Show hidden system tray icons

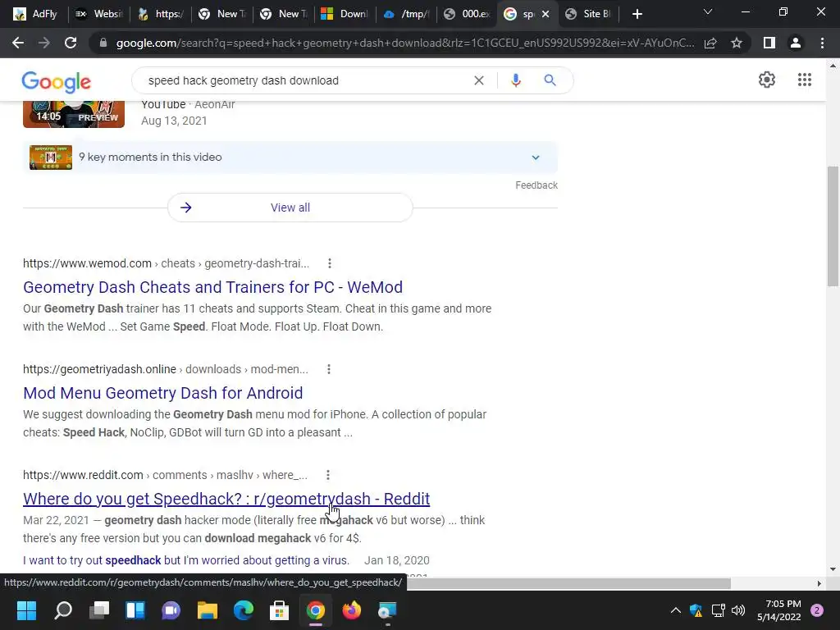pyautogui.click(x=676, y=610)
